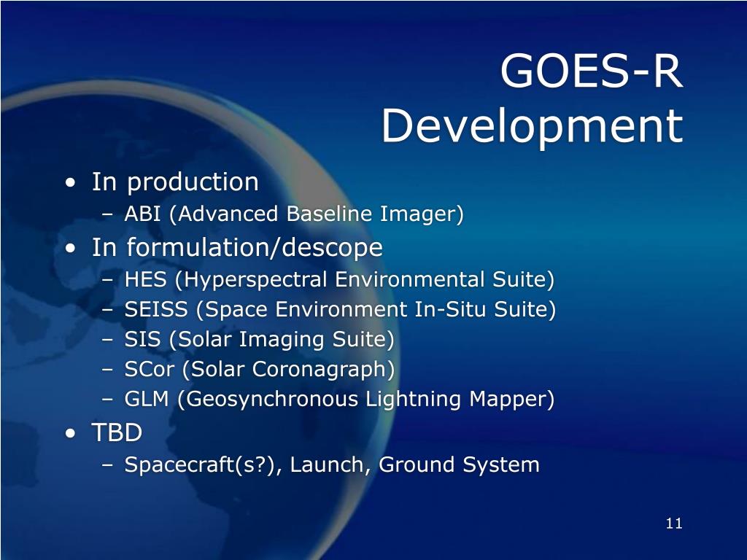This screenshot has height=560, width=747.
Task: Click the 'ABI (Advanced Baseline Imager)' line
Action: 293,214
